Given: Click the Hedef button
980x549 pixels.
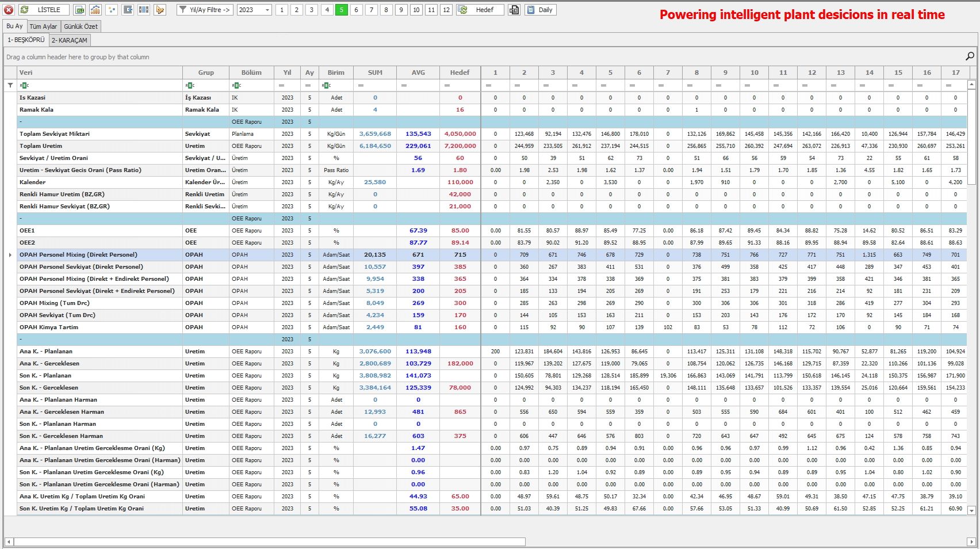Looking at the screenshot, I should 480,10.
